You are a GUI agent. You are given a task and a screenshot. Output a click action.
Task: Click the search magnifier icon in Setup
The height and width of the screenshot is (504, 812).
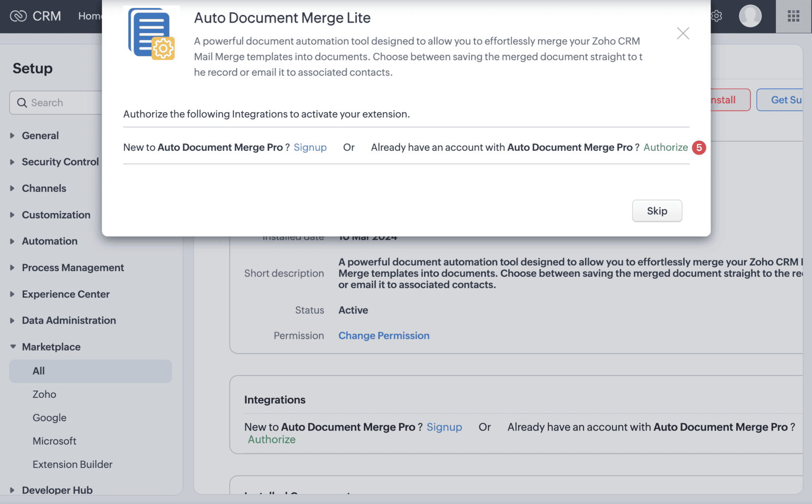22,103
